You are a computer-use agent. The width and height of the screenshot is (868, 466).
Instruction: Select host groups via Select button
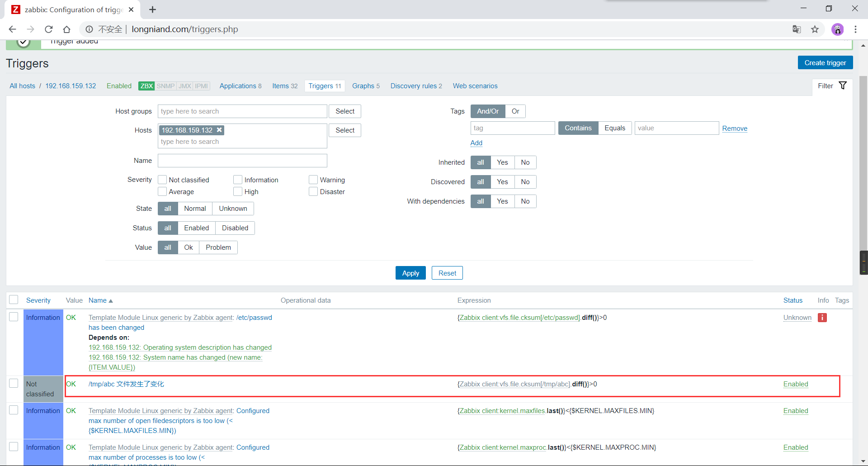345,111
